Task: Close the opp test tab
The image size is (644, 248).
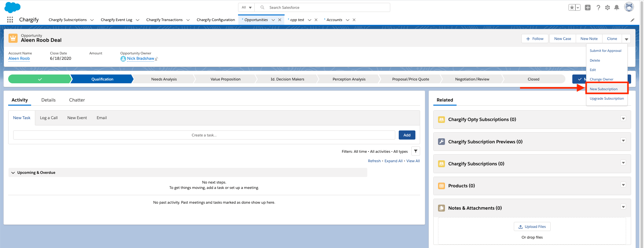Action: 316,20
